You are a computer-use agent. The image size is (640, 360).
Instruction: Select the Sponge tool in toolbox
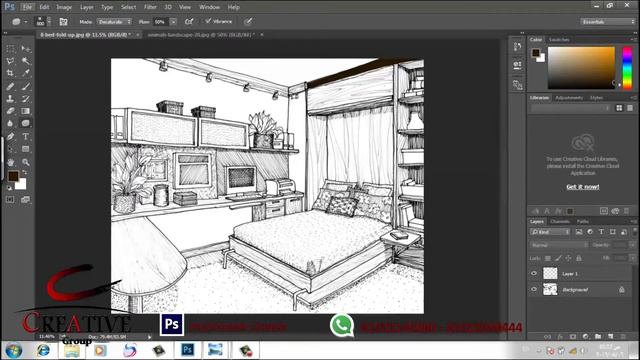[26, 123]
